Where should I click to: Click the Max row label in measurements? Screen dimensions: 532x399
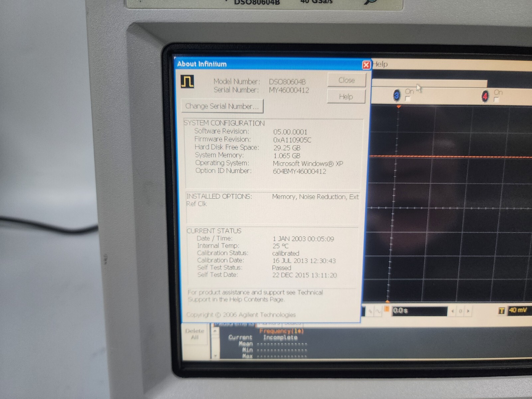[247, 356]
